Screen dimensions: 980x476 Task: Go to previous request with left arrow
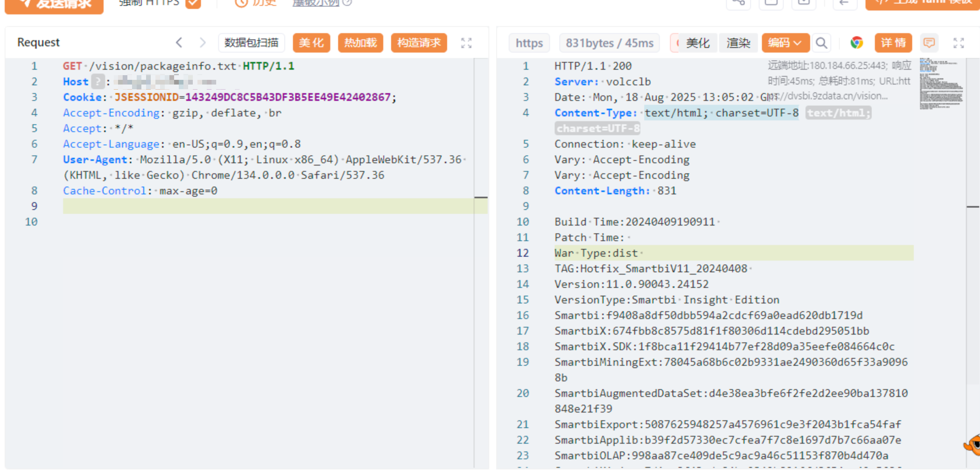click(179, 42)
